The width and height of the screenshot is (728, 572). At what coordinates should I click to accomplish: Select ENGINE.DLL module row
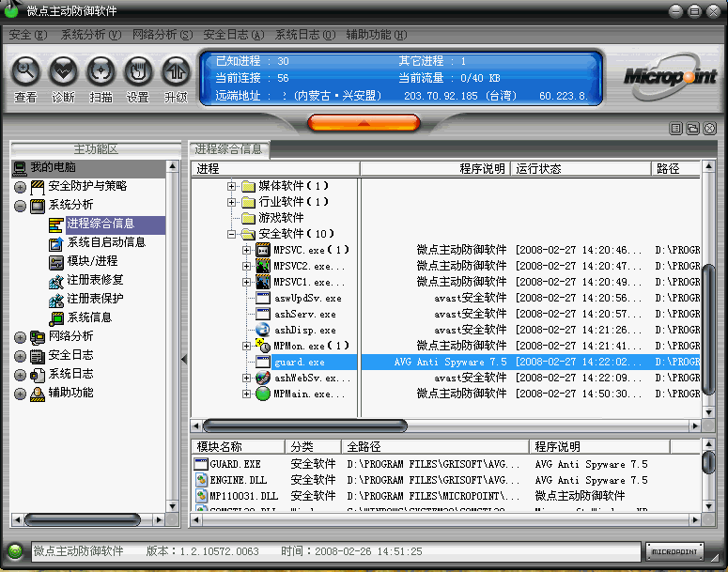pos(445,480)
